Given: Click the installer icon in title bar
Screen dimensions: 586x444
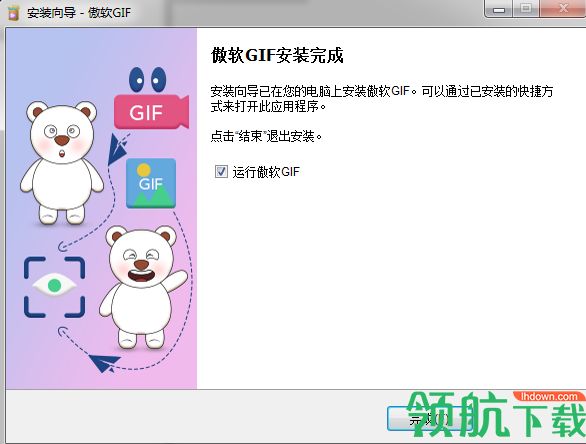Looking at the screenshot, I should [13, 13].
